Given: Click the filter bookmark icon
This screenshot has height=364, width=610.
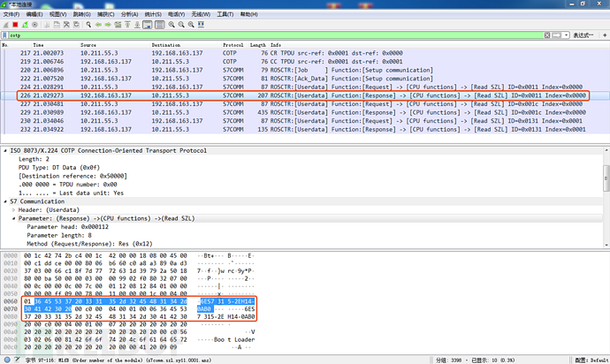Looking at the screenshot, I should click(5, 34).
